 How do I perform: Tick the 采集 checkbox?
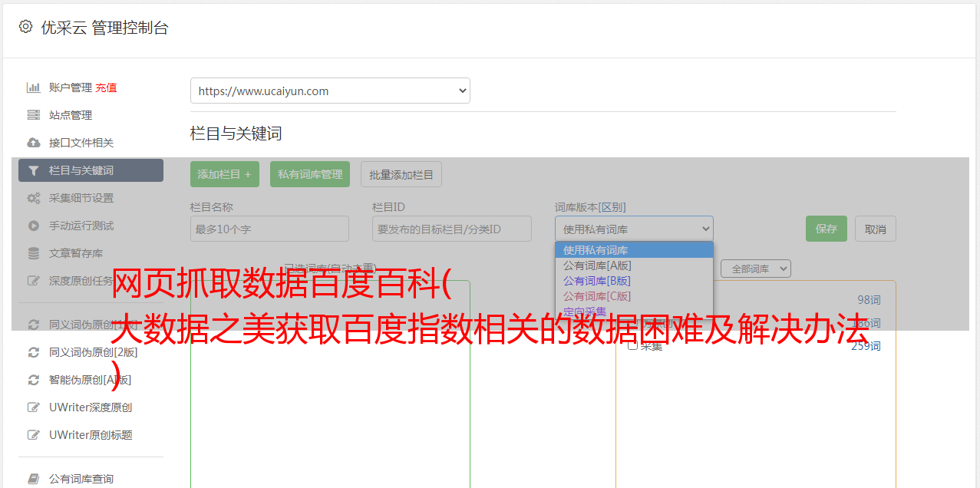633,345
